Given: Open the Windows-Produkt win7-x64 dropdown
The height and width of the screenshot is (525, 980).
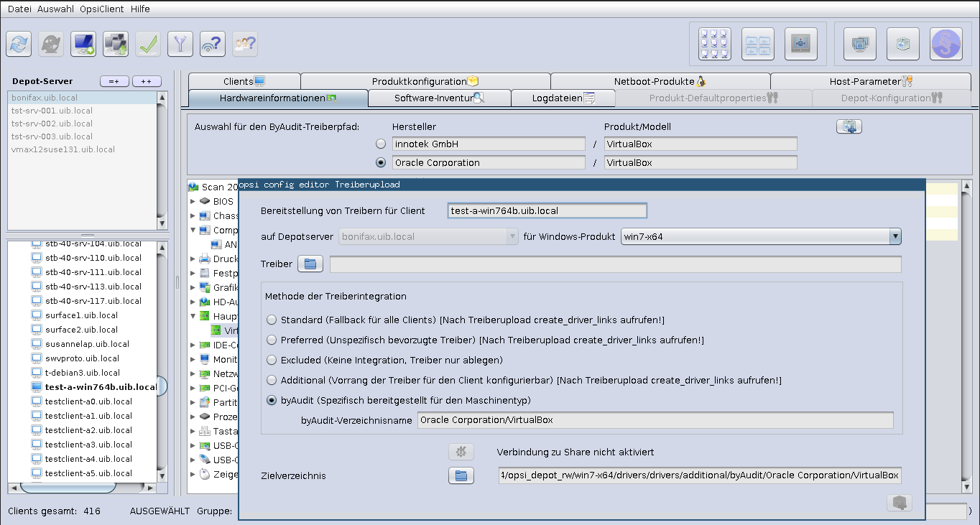Looking at the screenshot, I should 761,236.
